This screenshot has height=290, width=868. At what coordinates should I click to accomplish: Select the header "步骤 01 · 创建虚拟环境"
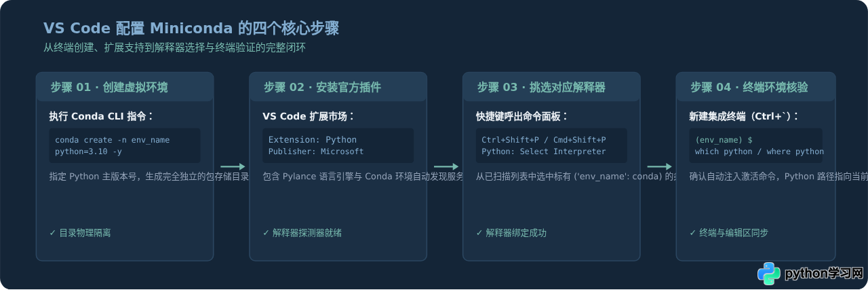tap(109, 88)
